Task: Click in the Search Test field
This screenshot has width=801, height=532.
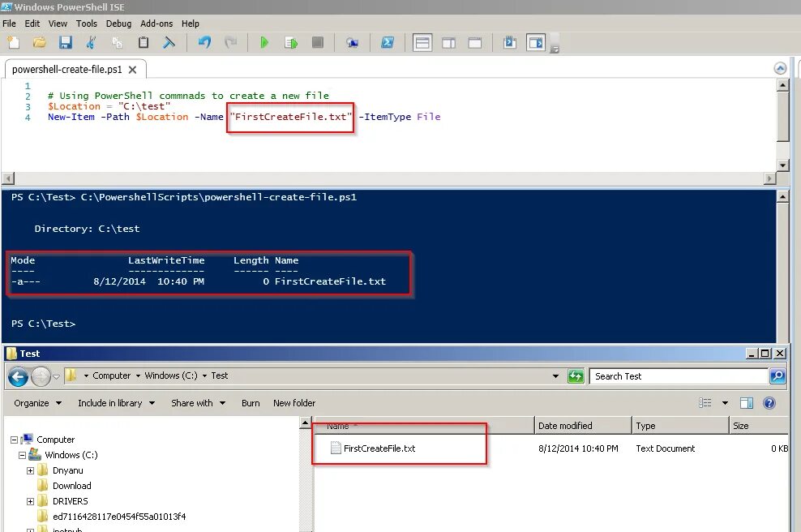Action: click(x=679, y=376)
